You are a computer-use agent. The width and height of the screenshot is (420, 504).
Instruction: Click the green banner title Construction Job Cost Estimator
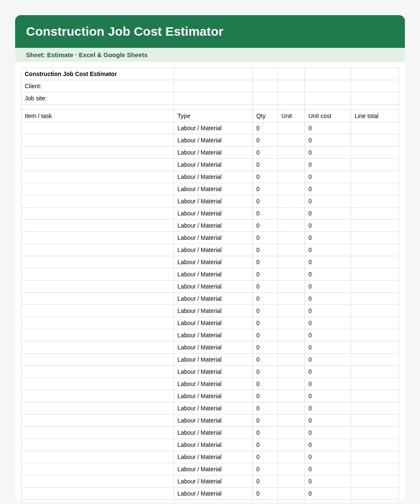pyautogui.click(x=125, y=31)
